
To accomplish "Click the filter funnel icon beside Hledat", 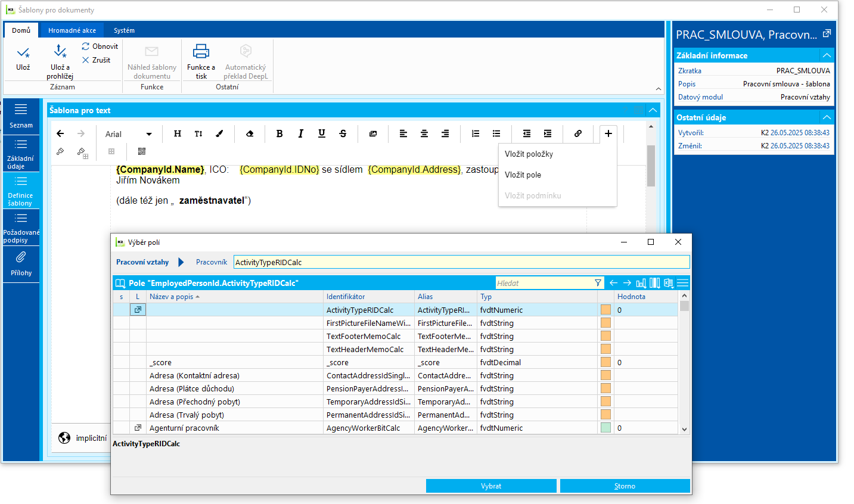I will pyautogui.click(x=598, y=283).
